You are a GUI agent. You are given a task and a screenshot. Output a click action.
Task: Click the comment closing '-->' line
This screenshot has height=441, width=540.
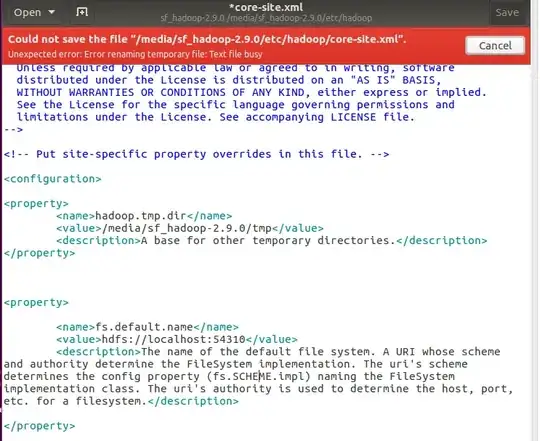click(x=13, y=129)
